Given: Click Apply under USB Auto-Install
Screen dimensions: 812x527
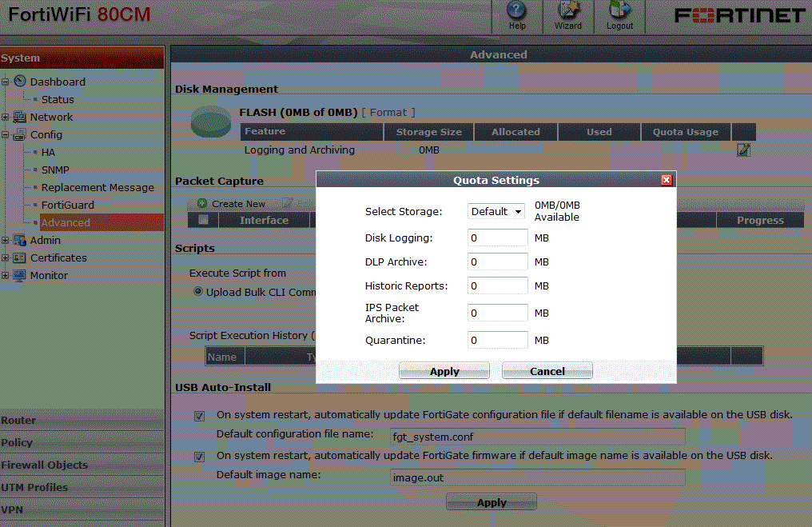Looking at the screenshot, I should pyautogui.click(x=491, y=502).
